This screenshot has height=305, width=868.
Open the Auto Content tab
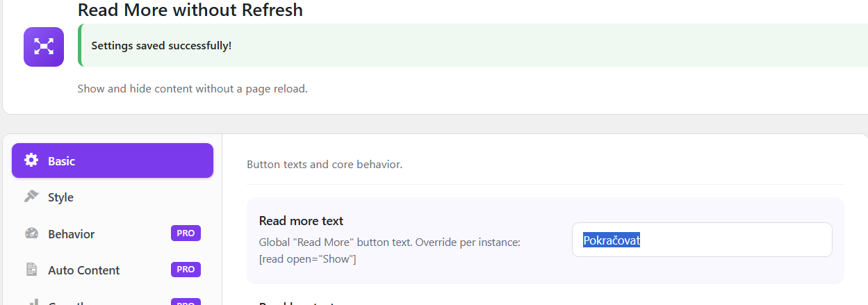(x=113, y=270)
